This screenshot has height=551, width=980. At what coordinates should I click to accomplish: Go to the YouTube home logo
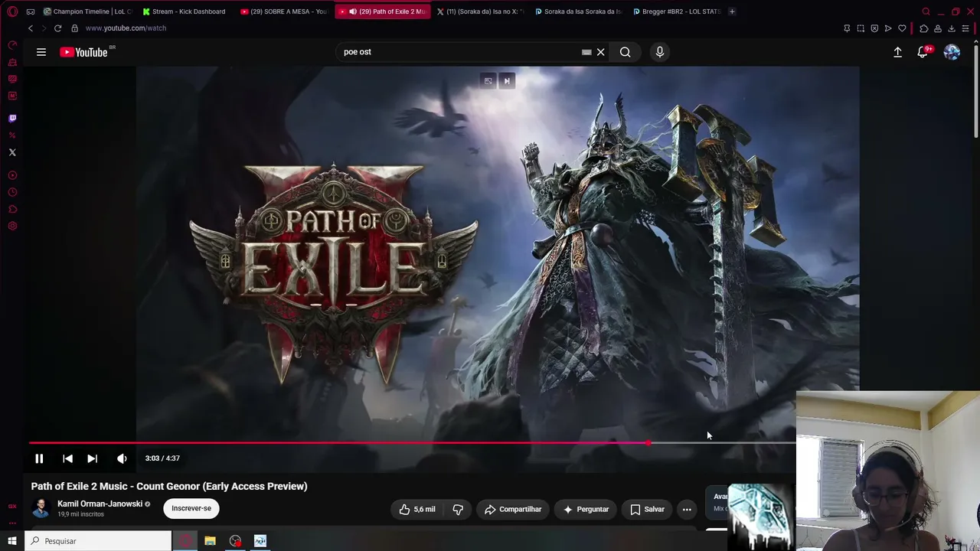(84, 52)
